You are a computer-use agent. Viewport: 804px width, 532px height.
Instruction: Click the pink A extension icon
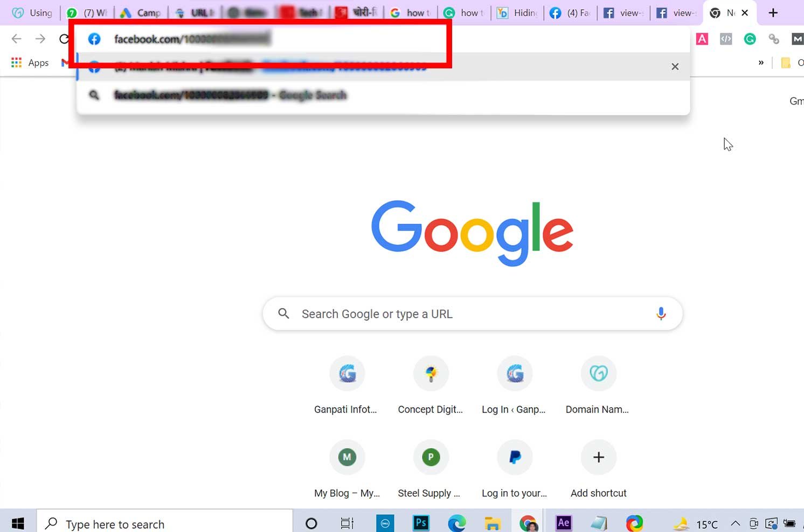click(702, 39)
